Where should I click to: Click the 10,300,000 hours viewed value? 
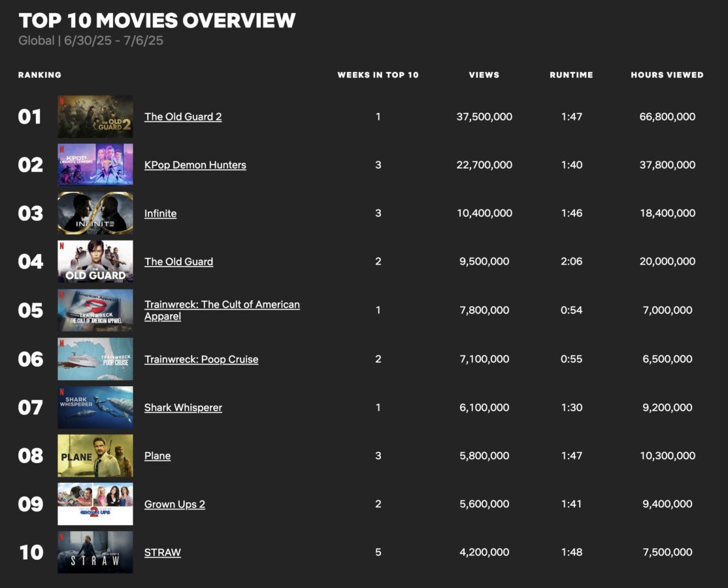click(667, 455)
